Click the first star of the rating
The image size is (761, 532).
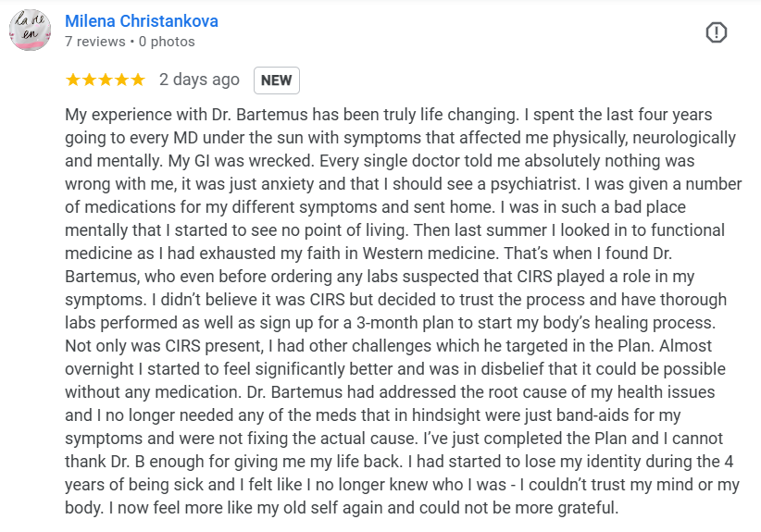pyautogui.click(x=74, y=80)
